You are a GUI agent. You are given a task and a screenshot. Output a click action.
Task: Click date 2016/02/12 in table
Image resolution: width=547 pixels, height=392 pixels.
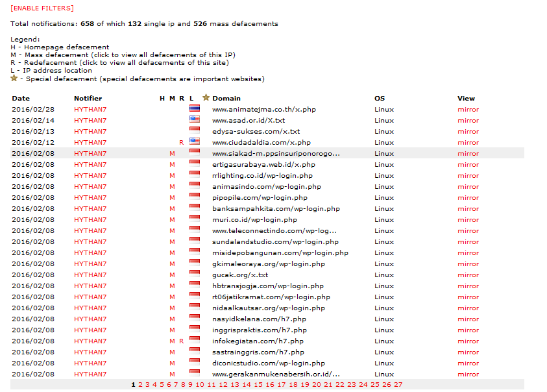(x=33, y=142)
